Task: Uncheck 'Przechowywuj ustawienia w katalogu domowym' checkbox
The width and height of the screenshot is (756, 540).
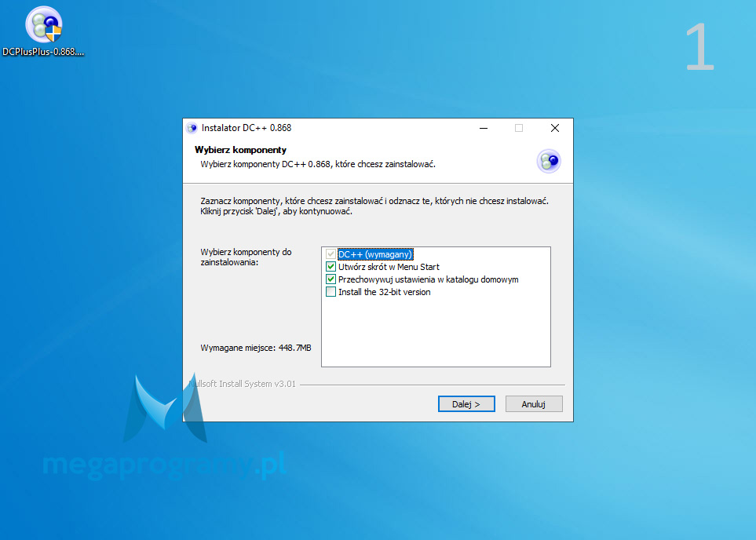Action: [x=331, y=279]
